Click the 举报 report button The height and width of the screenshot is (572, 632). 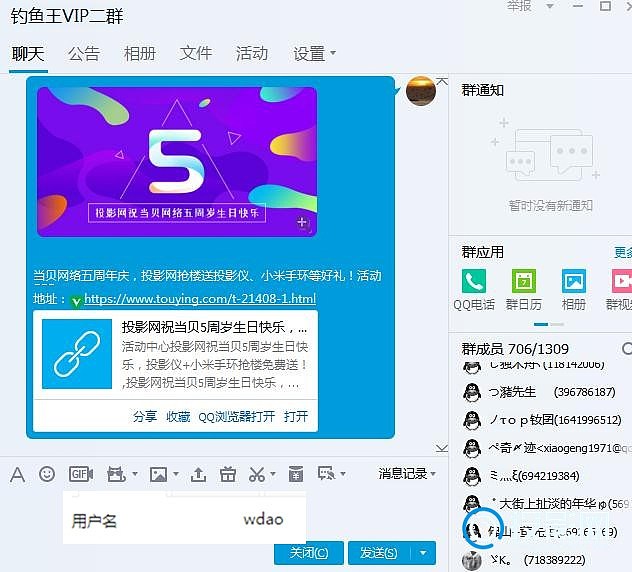tap(519, 6)
